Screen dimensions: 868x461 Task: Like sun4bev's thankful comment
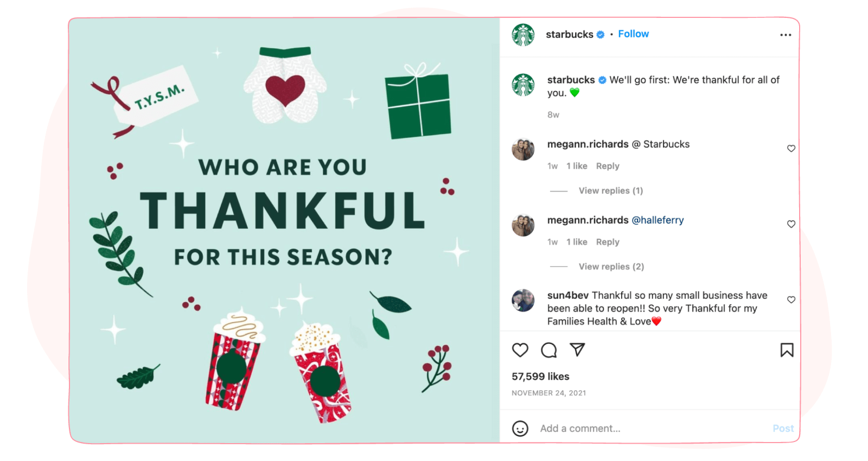[791, 299]
